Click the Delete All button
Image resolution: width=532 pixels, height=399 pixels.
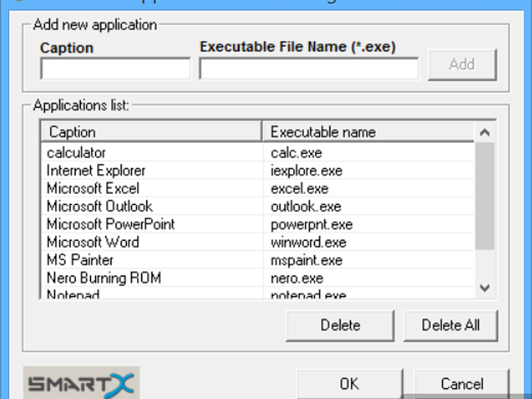(451, 325)
